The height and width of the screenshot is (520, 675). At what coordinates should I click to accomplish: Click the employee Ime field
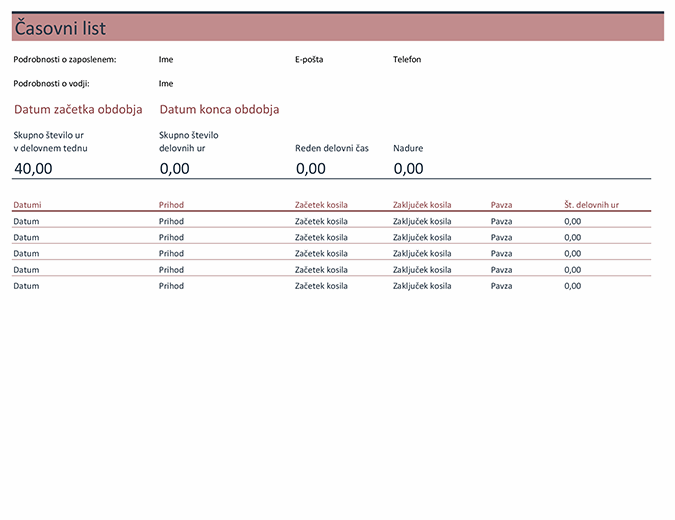pos(166,59)
